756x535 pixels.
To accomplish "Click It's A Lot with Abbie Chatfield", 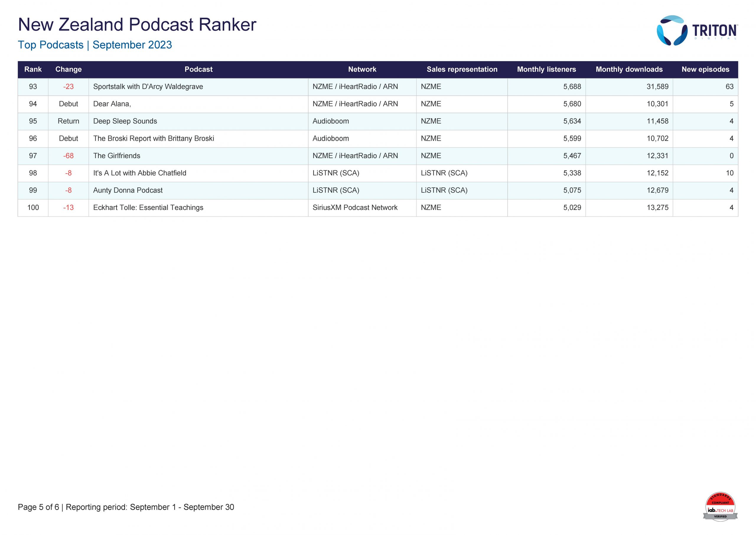I will [x=140, y=173].
